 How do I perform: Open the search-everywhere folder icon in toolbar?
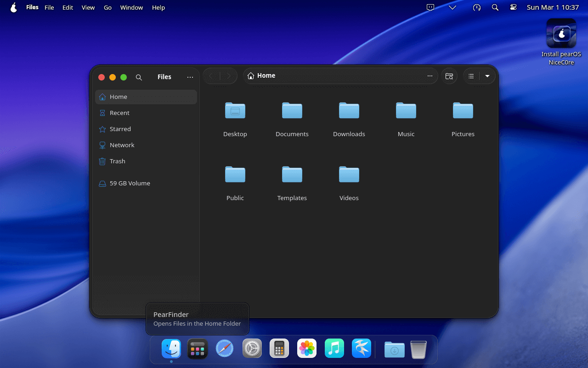(449, 76)
